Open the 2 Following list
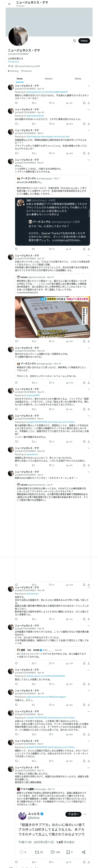The width and height of the screenshot is (98, 868). tap(13, 71)
